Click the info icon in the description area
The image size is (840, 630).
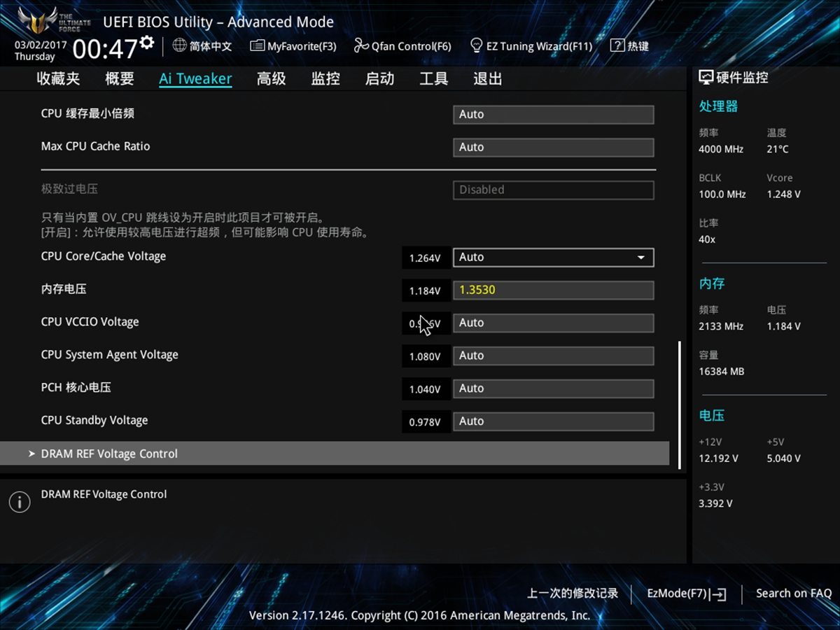click(x=19, y=502)
